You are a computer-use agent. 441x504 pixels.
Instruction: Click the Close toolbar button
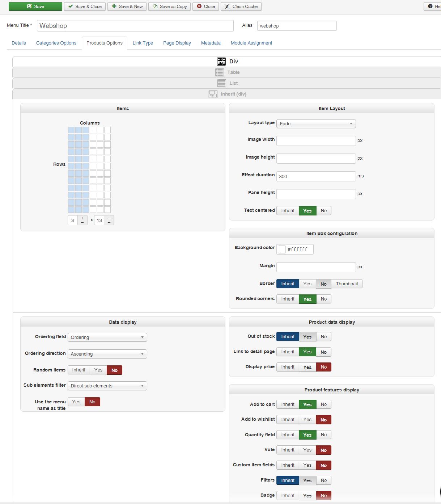(x=205, y=7)
